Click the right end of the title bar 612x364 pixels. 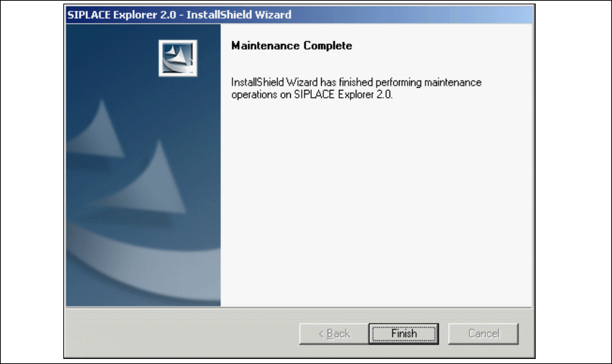(x=508, y=15)
